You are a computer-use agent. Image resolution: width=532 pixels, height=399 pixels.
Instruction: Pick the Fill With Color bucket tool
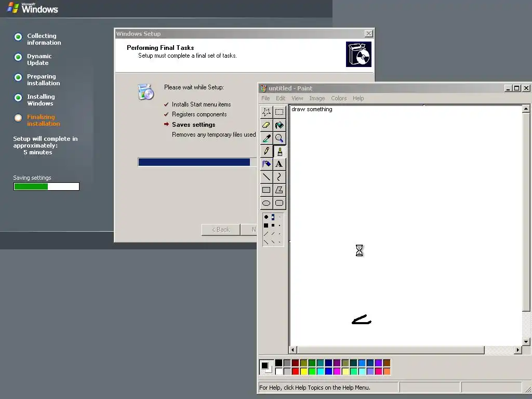pos(279,125)
